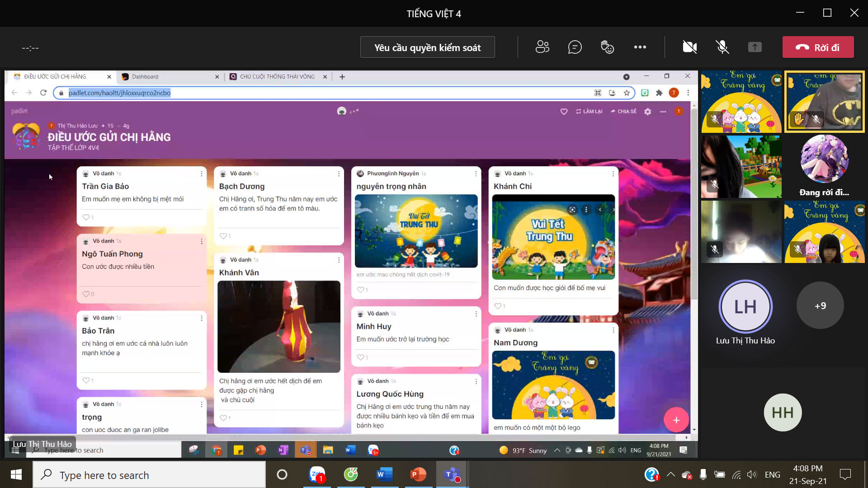
Task: Open the meeting chat icon
Action: click(x=575, y=47)
